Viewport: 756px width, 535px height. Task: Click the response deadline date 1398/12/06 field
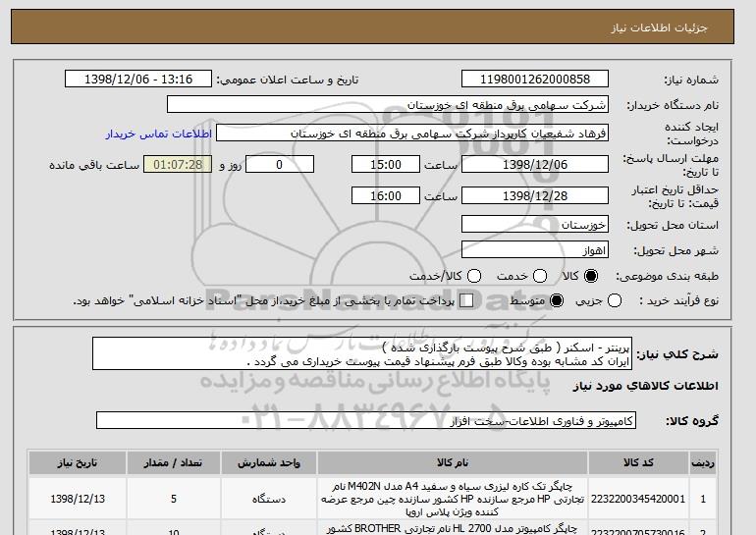pyautogui.click(x=535, y=164)
